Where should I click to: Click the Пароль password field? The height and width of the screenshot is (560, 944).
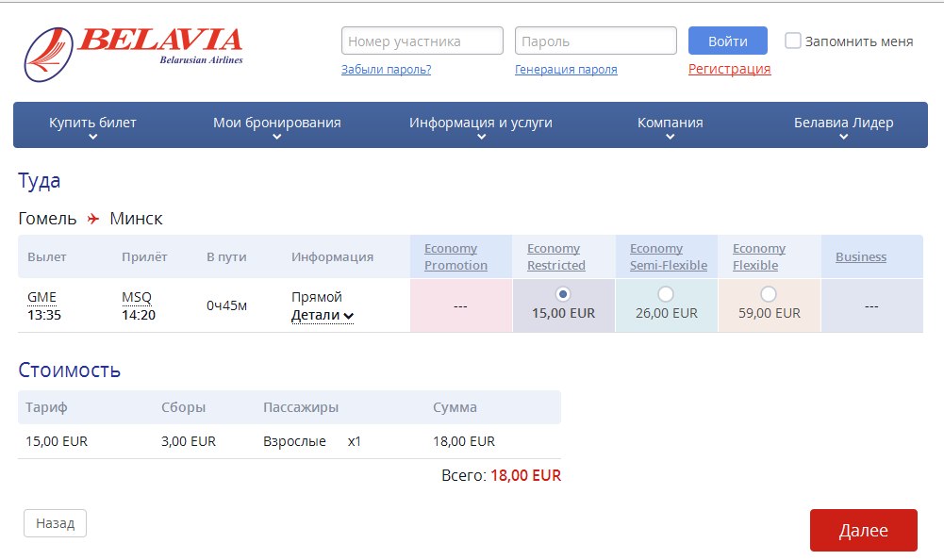595,41
